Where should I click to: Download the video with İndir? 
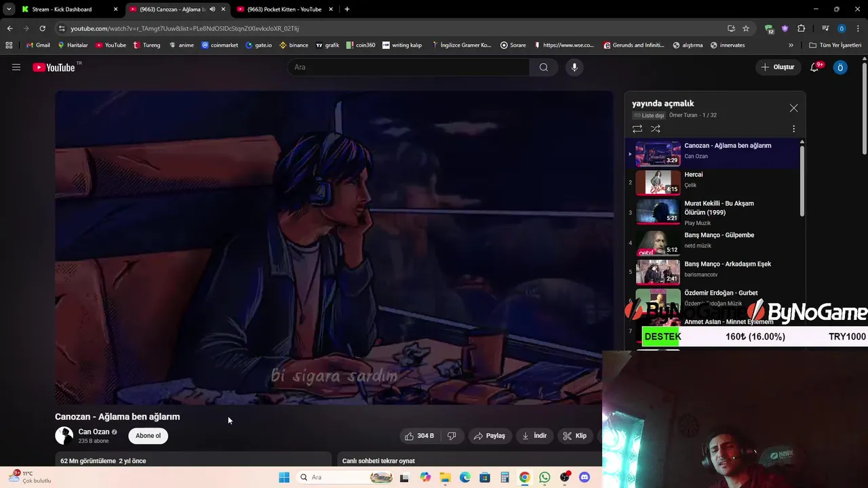pyautogui.click(x=534, y=436)
